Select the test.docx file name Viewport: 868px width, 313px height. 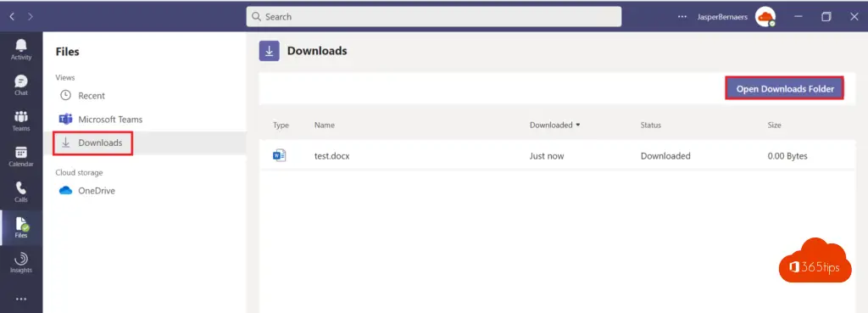(x=331, y=156)
